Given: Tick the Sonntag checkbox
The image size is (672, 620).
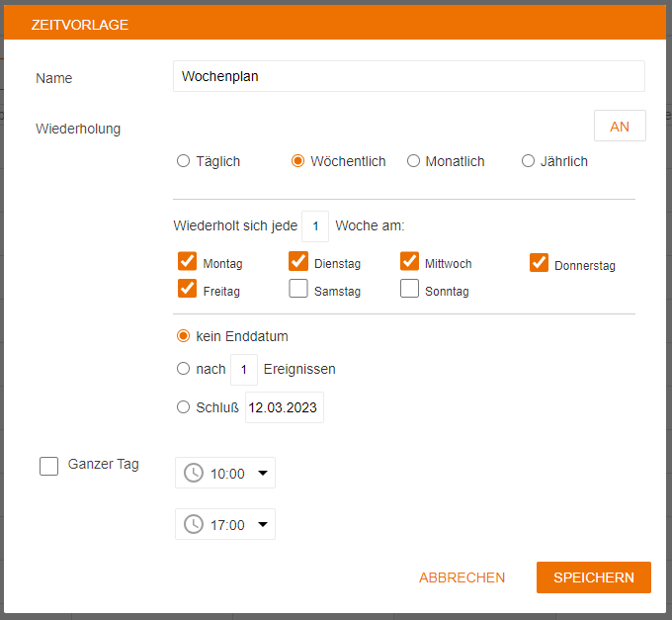Looking at the screenshot, I should click(x=410, y=289).
